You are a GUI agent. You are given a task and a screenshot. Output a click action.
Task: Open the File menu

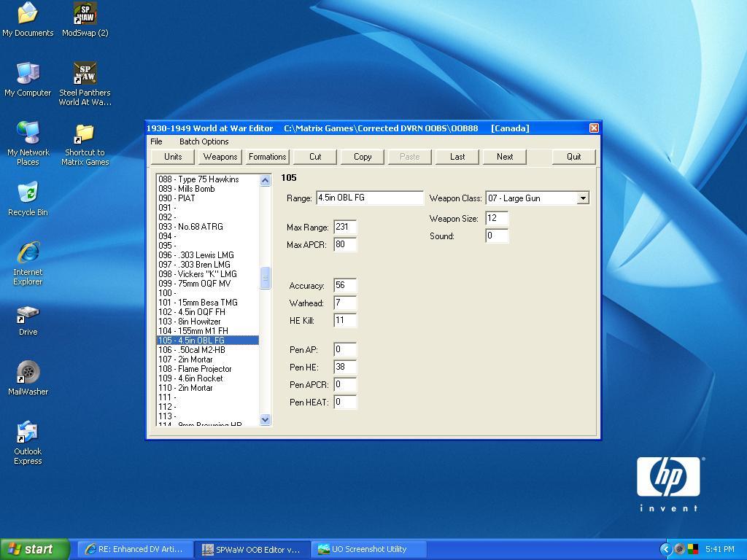(156, 141)
